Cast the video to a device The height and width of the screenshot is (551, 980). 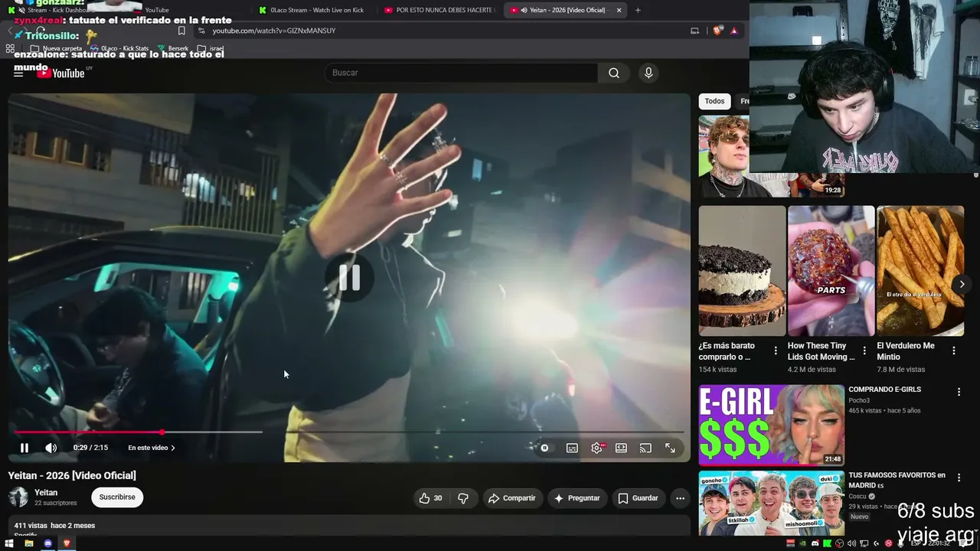645,448
